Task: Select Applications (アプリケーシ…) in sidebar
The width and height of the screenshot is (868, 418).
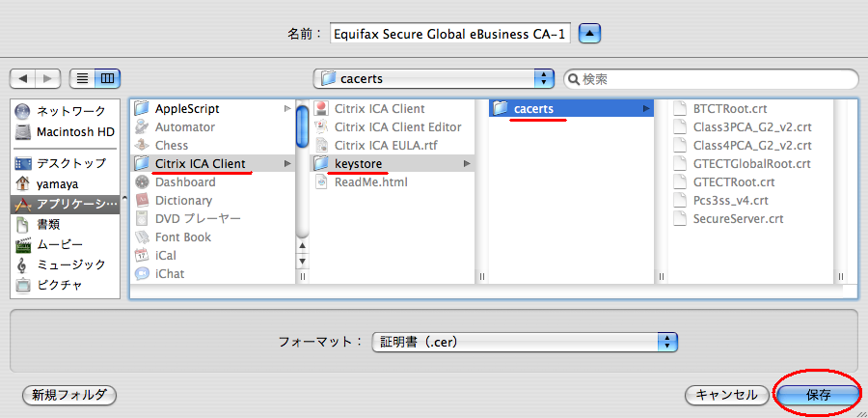Action: coord(65,204)
